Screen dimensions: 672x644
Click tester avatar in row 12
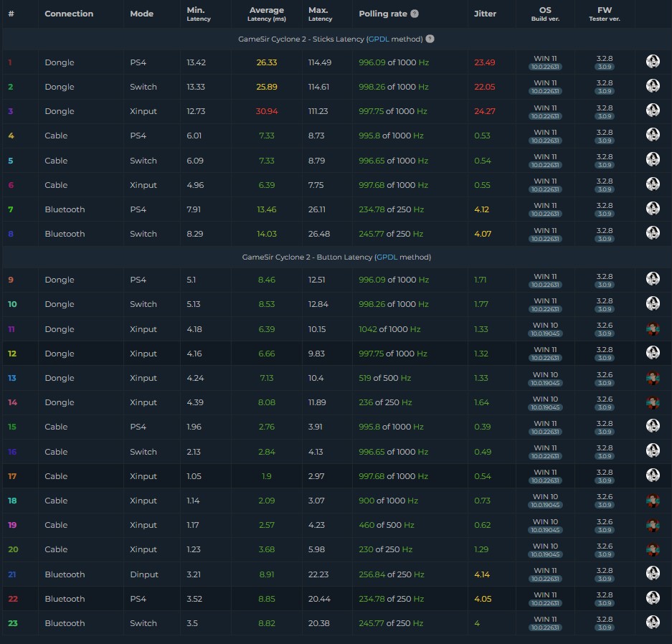653,352
